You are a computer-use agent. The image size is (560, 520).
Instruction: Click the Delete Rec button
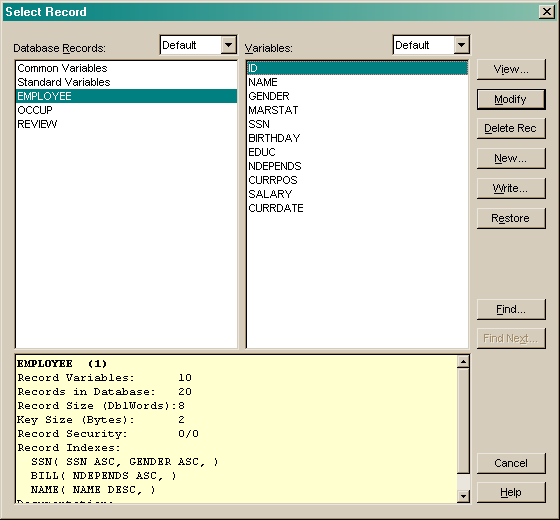[x=511, y=128]
